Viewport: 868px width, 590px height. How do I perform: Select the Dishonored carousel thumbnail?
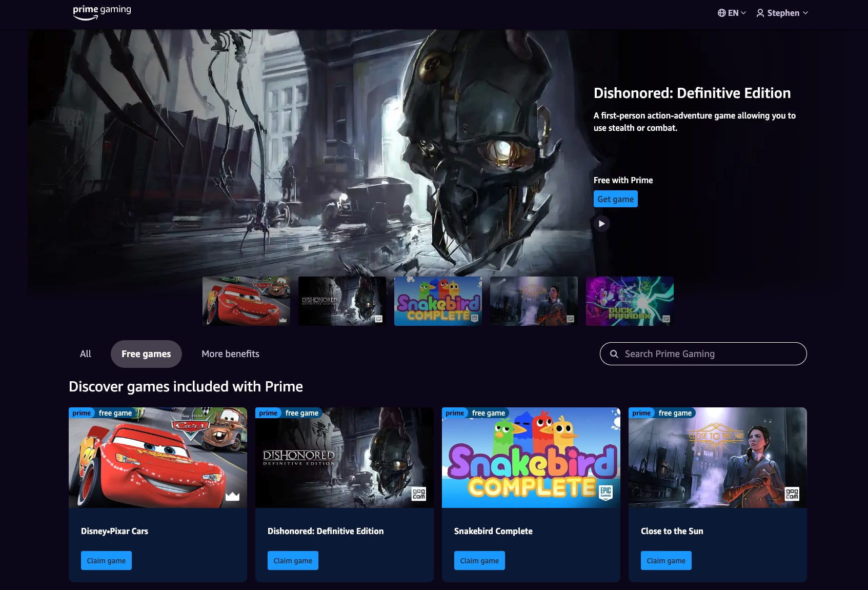point(342,301)
